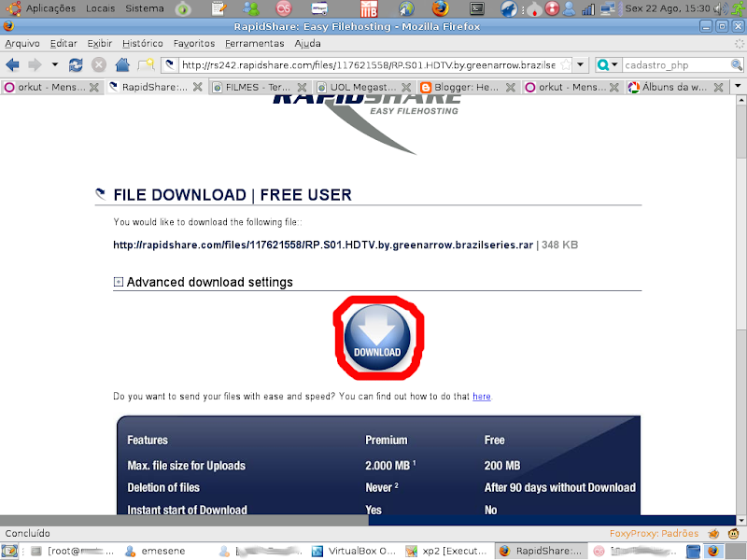
Task: Click the network signal bars tray icon
Action: coord(589,9)
